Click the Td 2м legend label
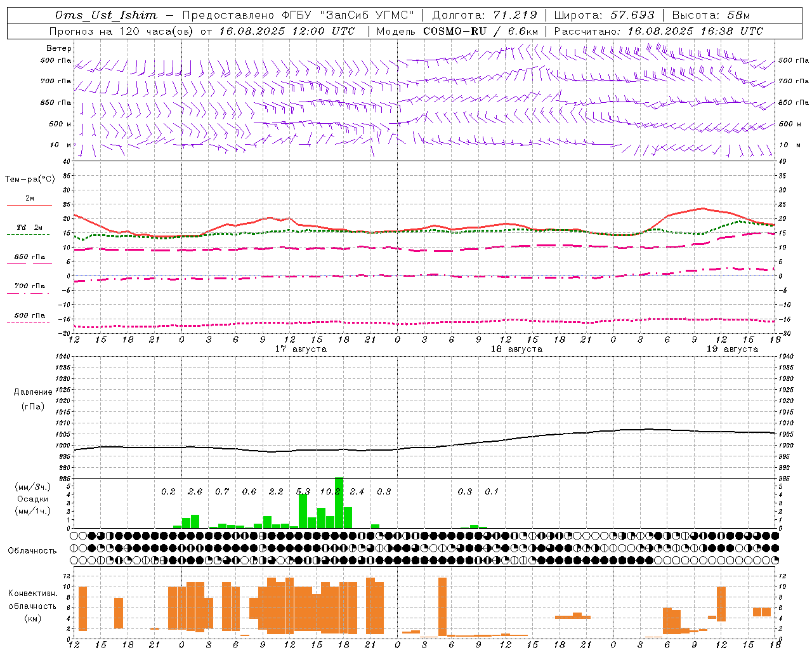812x650 pixels. 29,227
